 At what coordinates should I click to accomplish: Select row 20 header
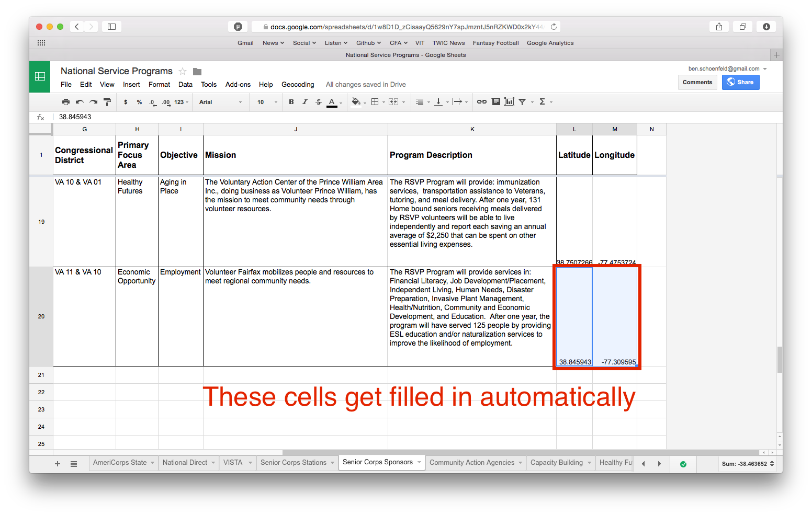pyautogui.click(x=41, y=316)
